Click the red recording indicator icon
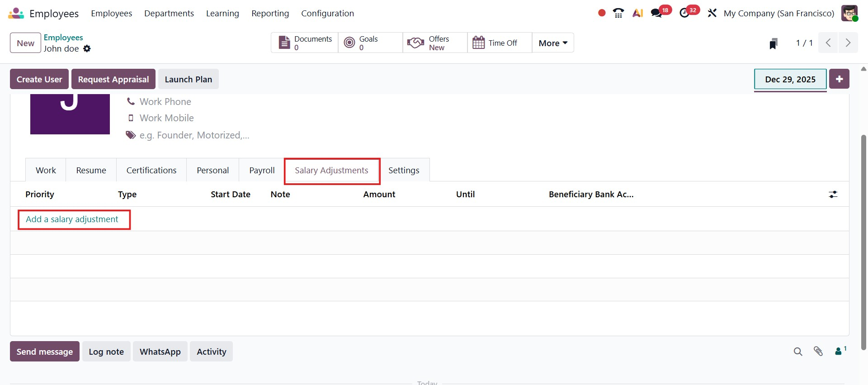Image resolution: width=868 pixels, height=385 pixels. [601, 13]
